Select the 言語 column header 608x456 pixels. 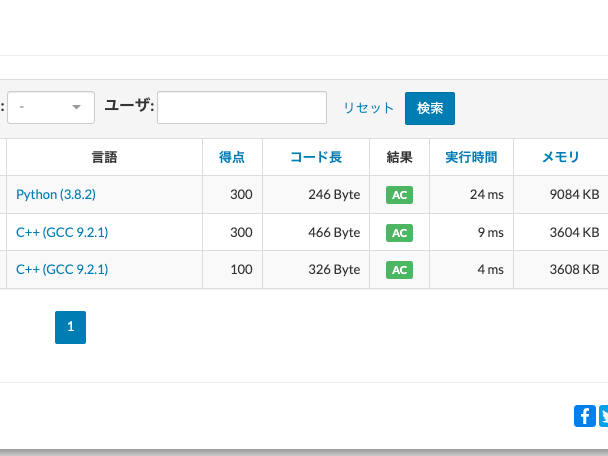click(104, 157)
